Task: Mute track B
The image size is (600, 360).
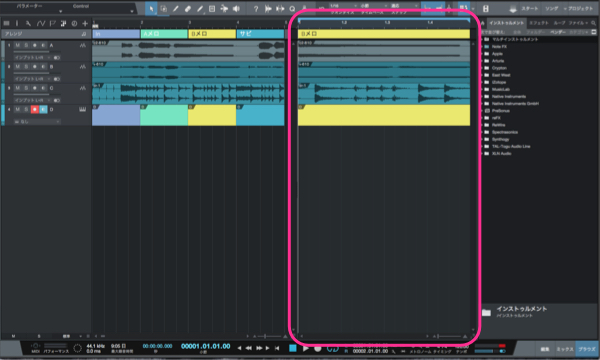Action: [x=18, y=67]
